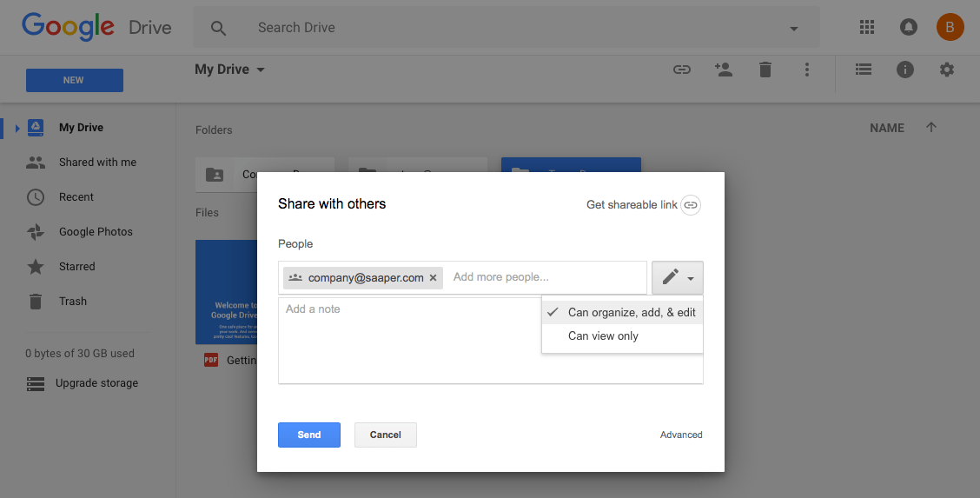
Task: Open the more actions three-dot menu
Action: [x=807, y=70]
